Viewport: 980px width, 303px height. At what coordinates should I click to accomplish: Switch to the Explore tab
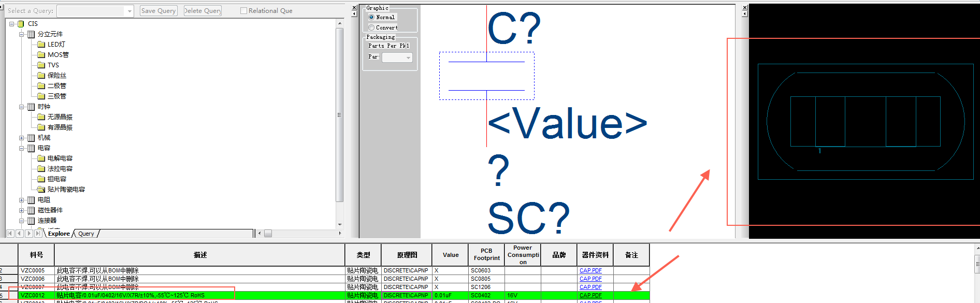click(x=59, y=234)
